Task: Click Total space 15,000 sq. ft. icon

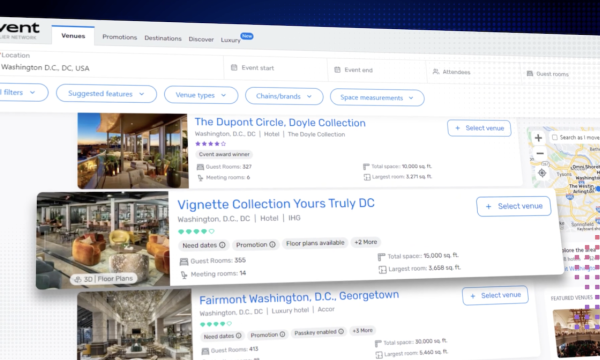Action: tap(381, 257)
